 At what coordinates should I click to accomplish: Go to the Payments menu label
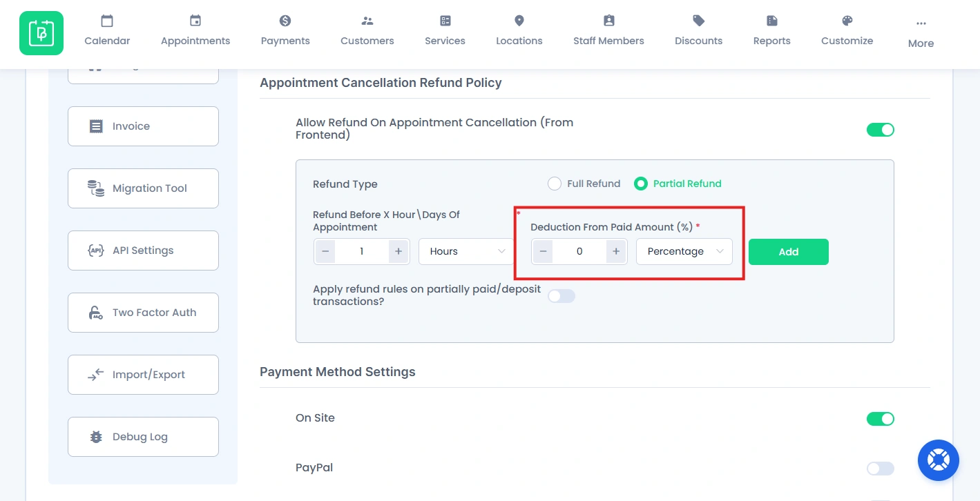285,41
